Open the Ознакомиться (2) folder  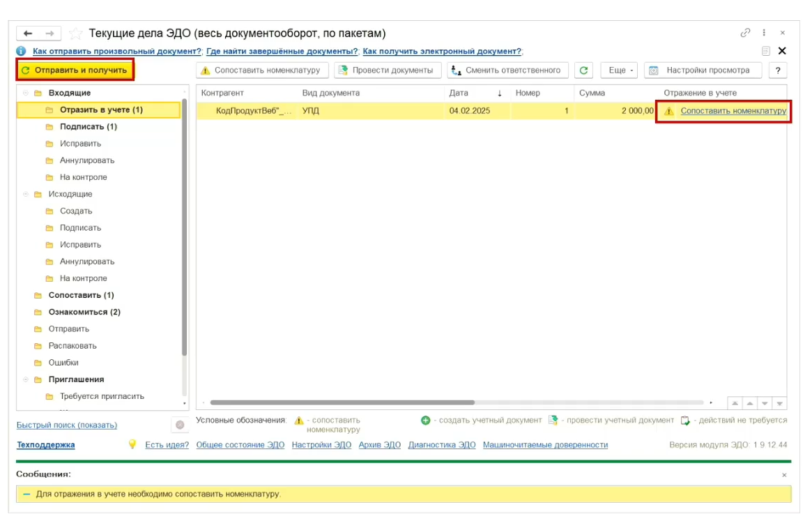84,312
